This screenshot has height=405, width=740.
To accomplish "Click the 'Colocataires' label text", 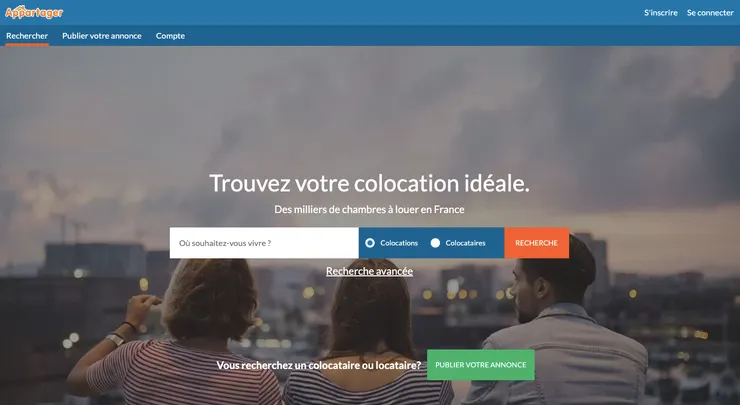I will (465, 243).
